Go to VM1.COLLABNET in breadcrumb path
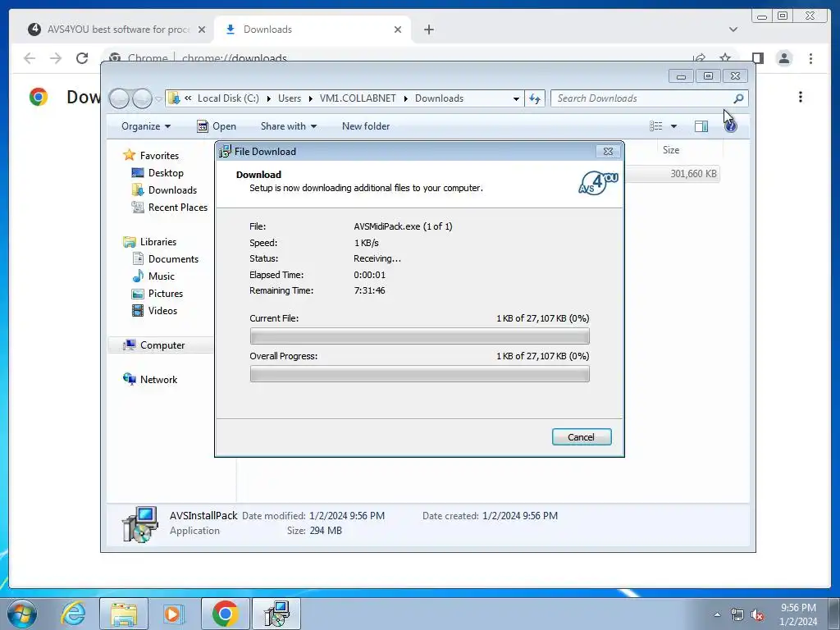Viewport: 840px width, 630px height. point(358,98)
